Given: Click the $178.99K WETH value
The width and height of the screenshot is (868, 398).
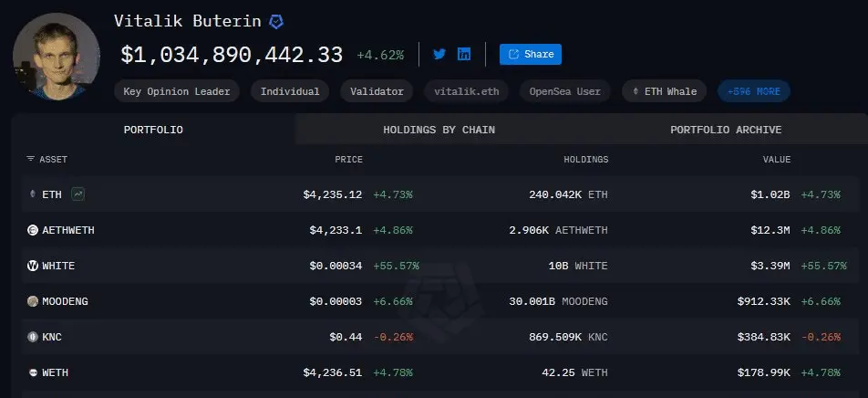Looking at the screenshot, I should 764,373.
